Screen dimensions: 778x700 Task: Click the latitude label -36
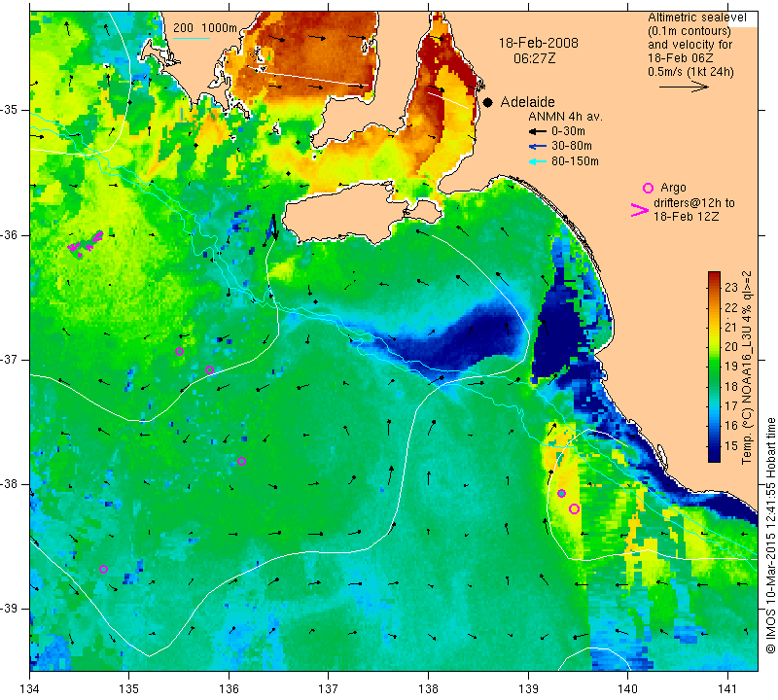coord(10,234)
